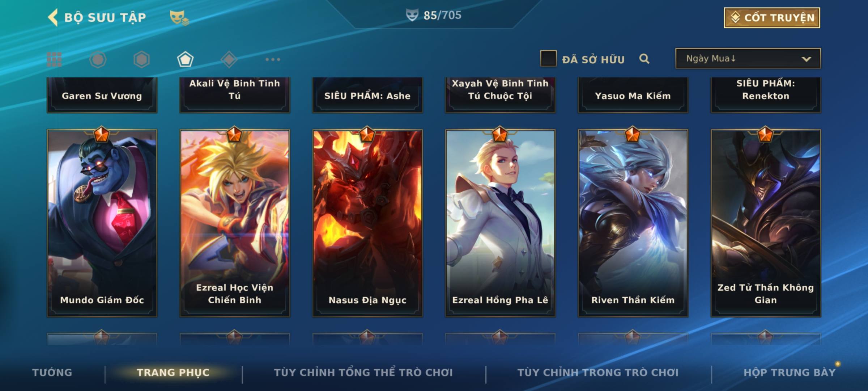The image size is (868, 391).
Task: Select the grid all-rarities filter icon
Action: [x=54, y=59]
